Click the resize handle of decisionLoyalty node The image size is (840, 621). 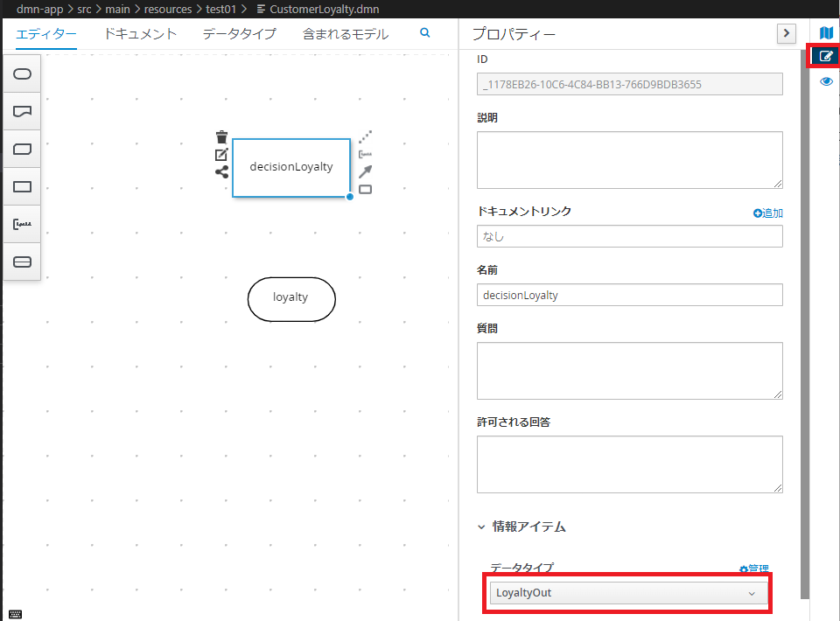350,197
